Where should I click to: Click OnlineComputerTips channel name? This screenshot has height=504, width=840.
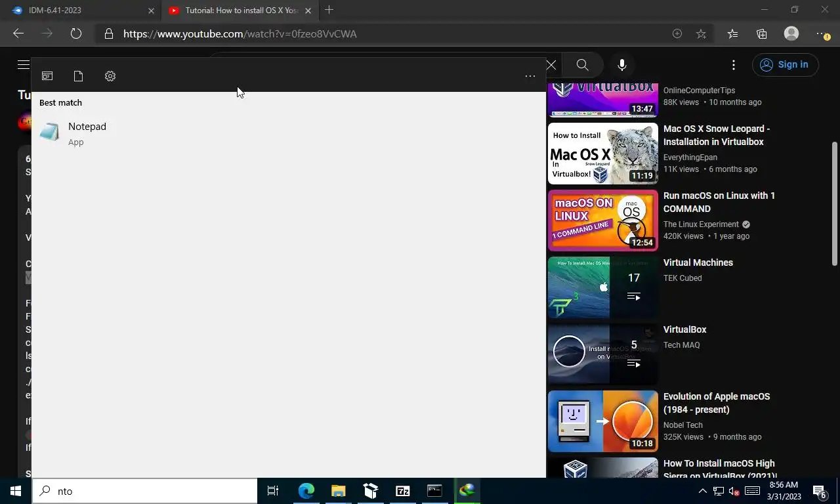pyautogui.click(x=699, y=91)
